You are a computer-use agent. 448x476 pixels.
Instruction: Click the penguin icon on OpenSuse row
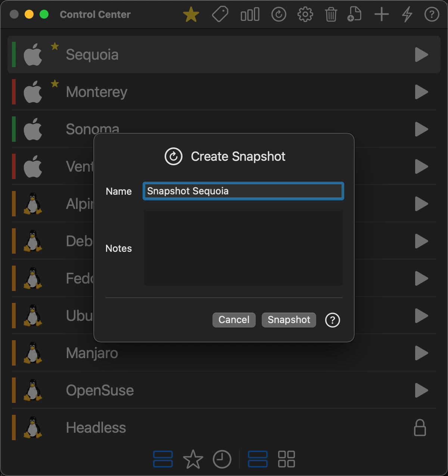coord(33,390)
